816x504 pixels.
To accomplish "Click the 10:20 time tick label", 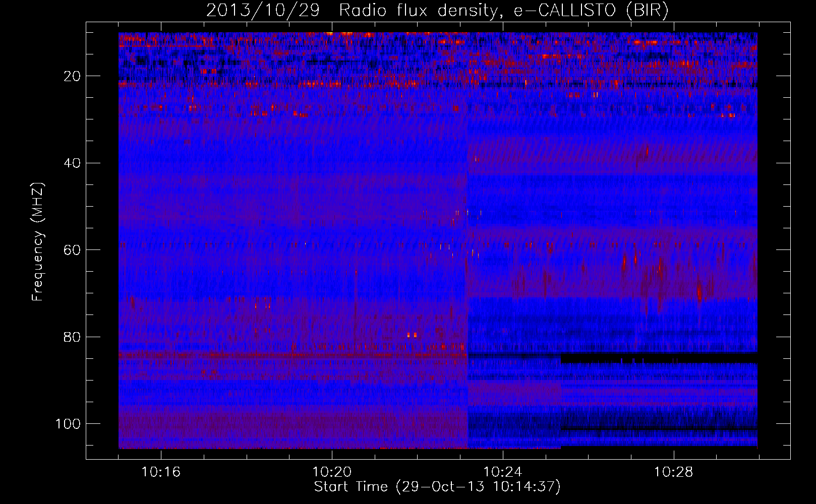I will tap(332, 472).
